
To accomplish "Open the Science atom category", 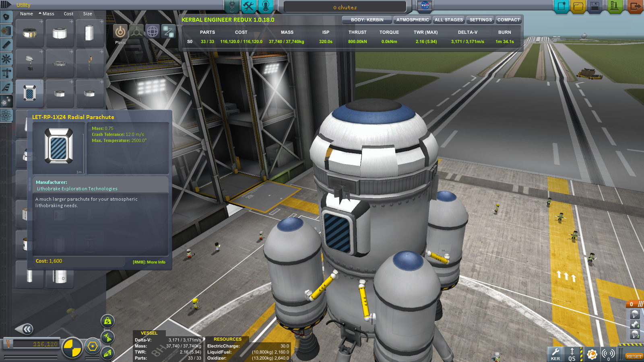I will (6, 115).
